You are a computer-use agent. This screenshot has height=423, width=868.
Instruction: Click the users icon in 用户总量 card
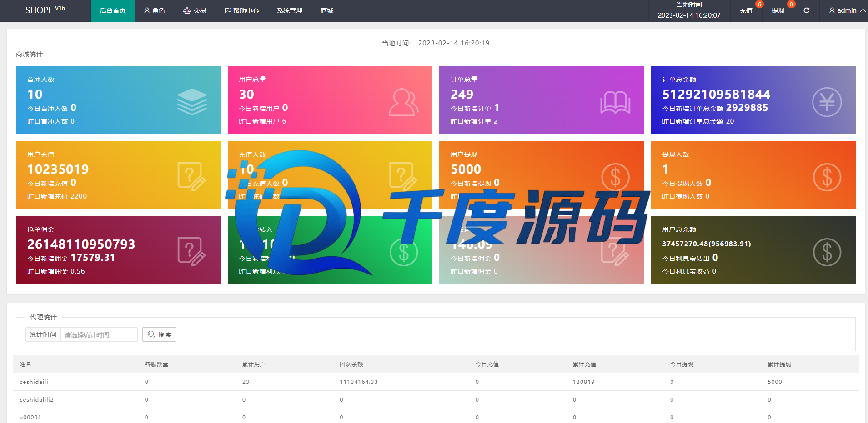tap(403, 102)
